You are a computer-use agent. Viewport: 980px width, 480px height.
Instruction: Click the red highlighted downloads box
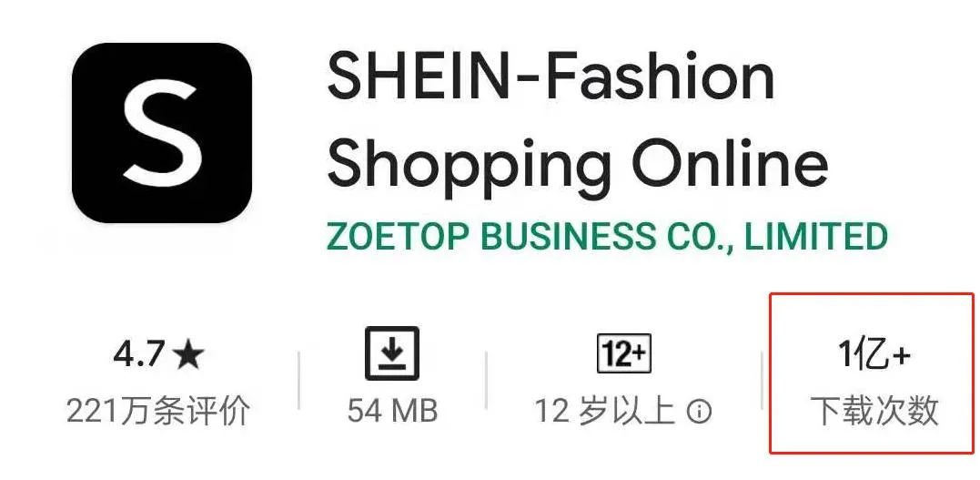(x=872, y=373)
